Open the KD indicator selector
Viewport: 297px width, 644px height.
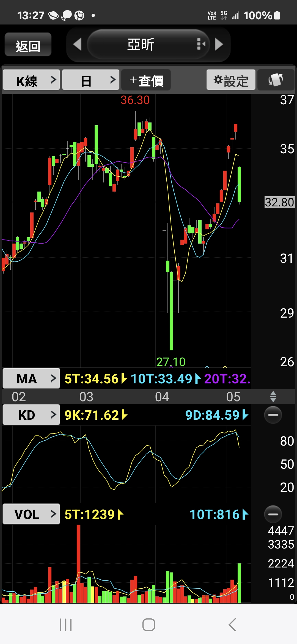click(x=31, y=415)
